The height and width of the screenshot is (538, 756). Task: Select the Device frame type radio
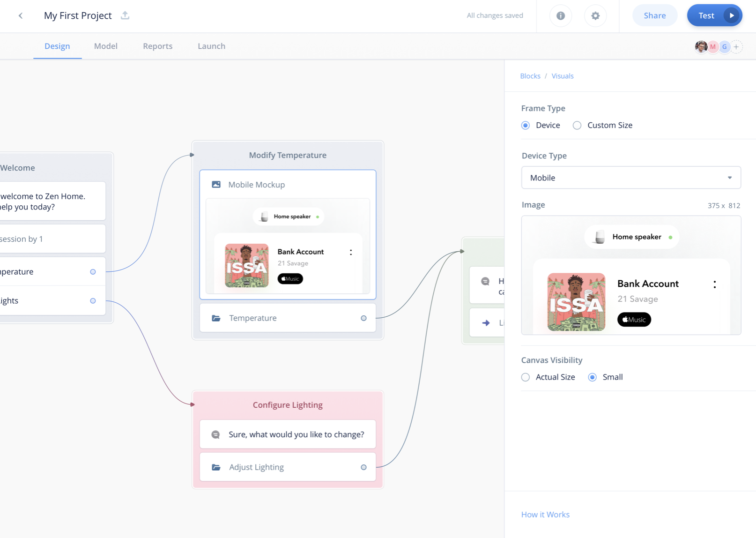(526, 126)
